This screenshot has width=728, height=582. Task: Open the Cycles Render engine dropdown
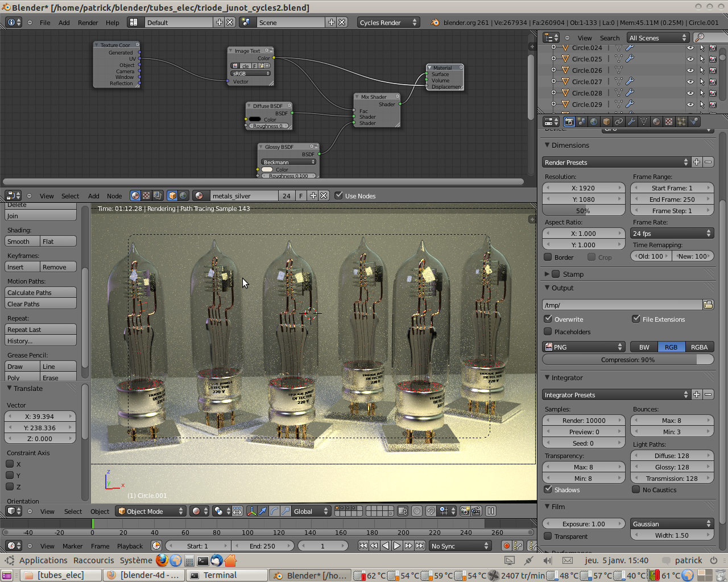388,22
